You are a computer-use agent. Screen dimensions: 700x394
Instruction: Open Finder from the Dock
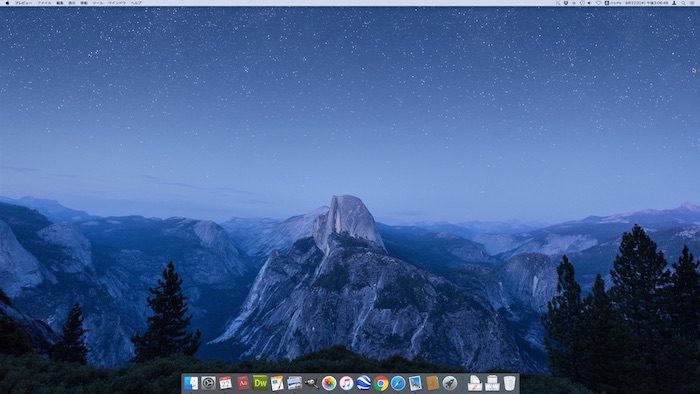[191, 383]
